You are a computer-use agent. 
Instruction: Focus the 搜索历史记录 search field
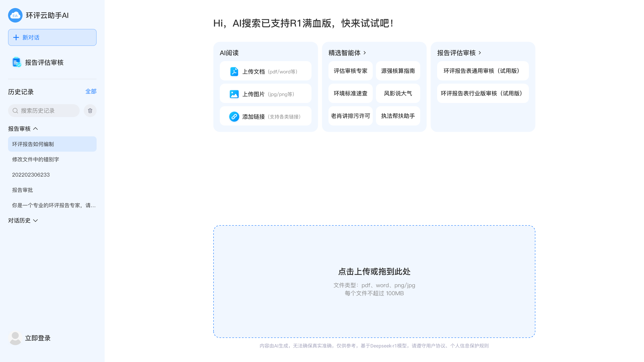click(47, 111)
